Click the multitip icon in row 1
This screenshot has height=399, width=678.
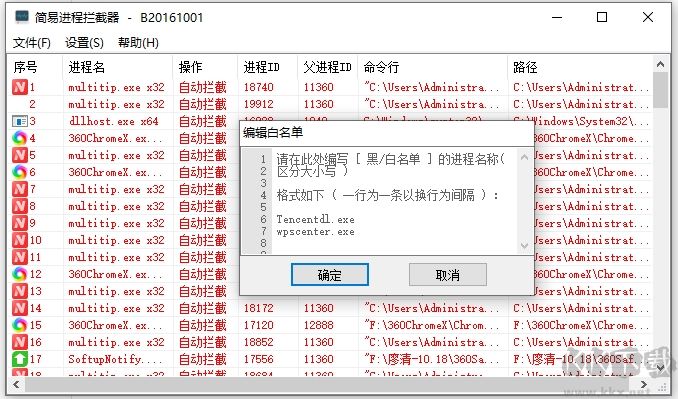click(19, 87)
